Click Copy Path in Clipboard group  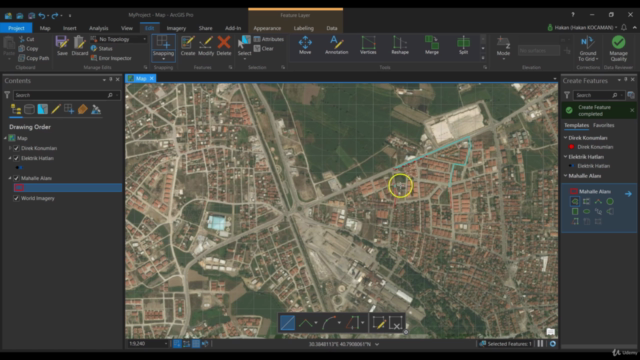coord(33,58)
